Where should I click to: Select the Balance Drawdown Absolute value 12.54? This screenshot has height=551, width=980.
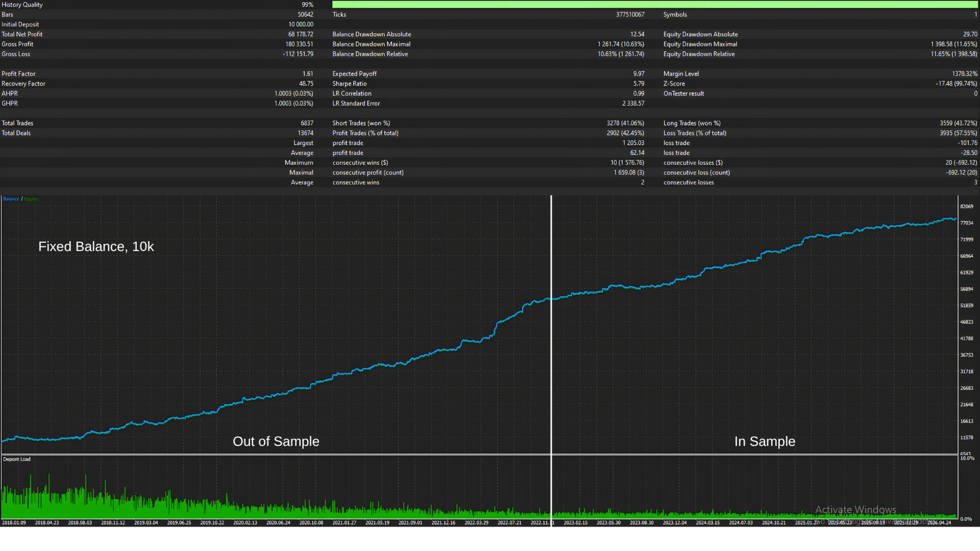coord(637,34)
